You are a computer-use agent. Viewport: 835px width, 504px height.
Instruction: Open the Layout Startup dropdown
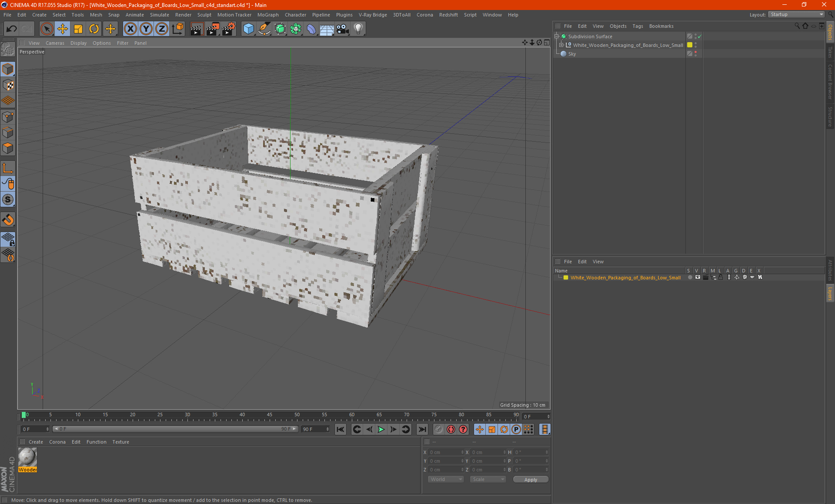coord(797,14)
